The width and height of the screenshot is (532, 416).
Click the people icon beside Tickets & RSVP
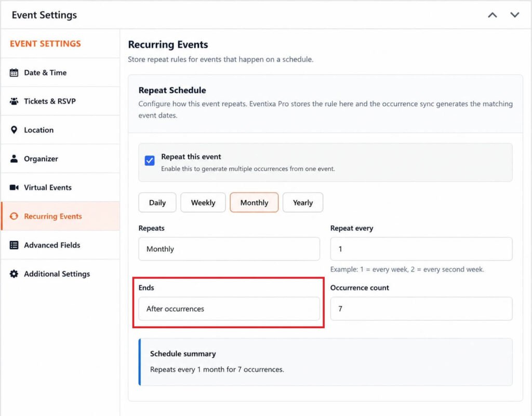(x=14, y=101)
